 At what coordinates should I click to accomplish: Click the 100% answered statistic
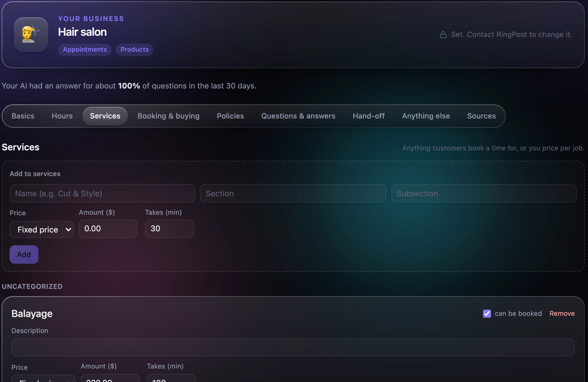click(129, 86)
